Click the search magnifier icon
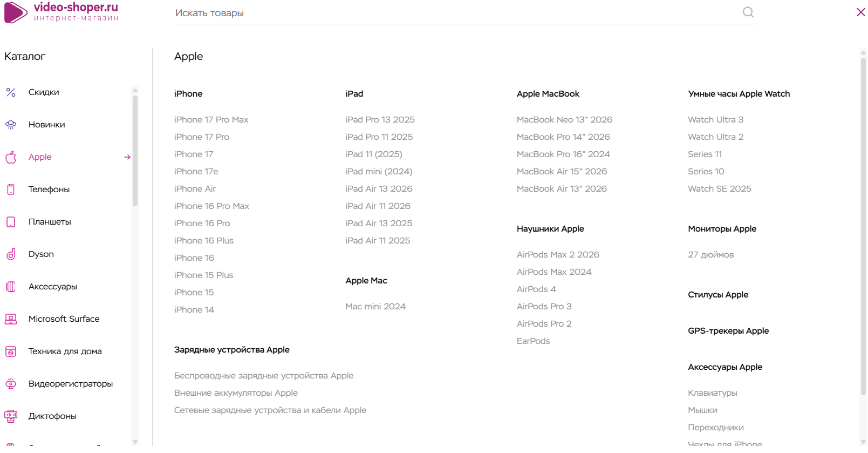Image resolution: width=868 pixels, height=453 pixels. pos(748,12)
